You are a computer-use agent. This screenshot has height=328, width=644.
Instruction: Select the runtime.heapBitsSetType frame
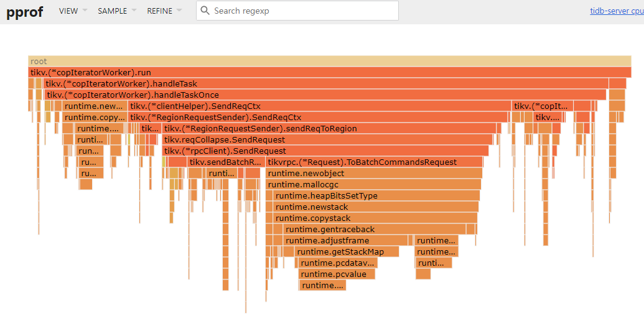tap(376, 196)
